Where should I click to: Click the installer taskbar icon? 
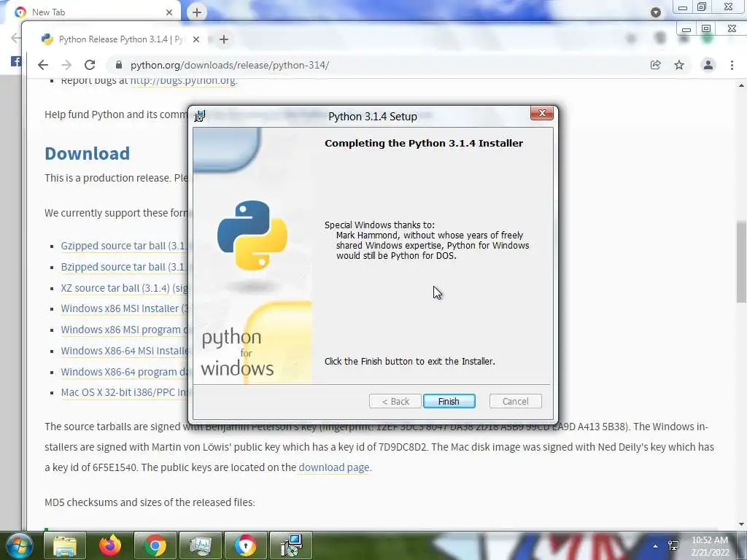pyautogui.click(x=291, y=545)
